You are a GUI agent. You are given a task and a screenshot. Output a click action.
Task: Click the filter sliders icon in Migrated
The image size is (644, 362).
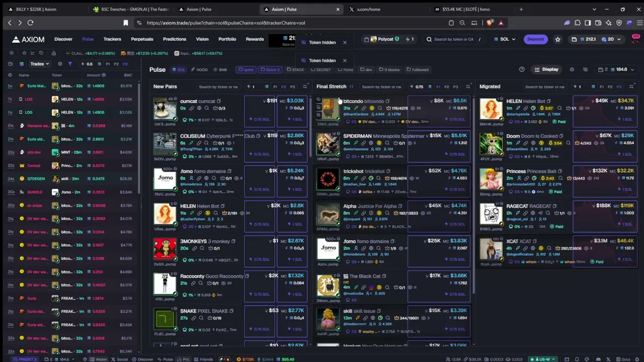(x=631, y=86)
